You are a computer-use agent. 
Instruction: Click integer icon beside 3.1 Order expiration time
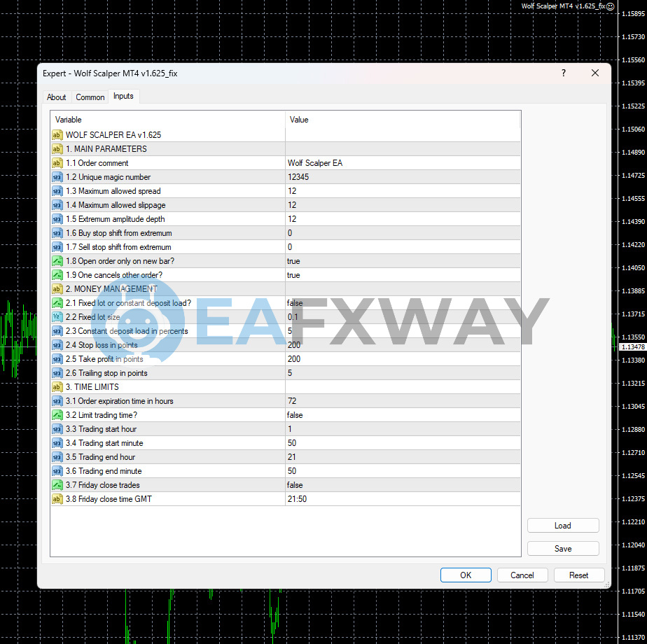[57, 401]
